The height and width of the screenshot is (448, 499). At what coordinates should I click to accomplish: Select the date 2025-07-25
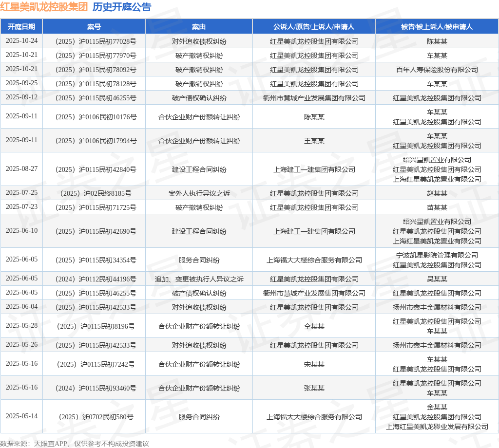pyautogui.click(x=21, y=193)
